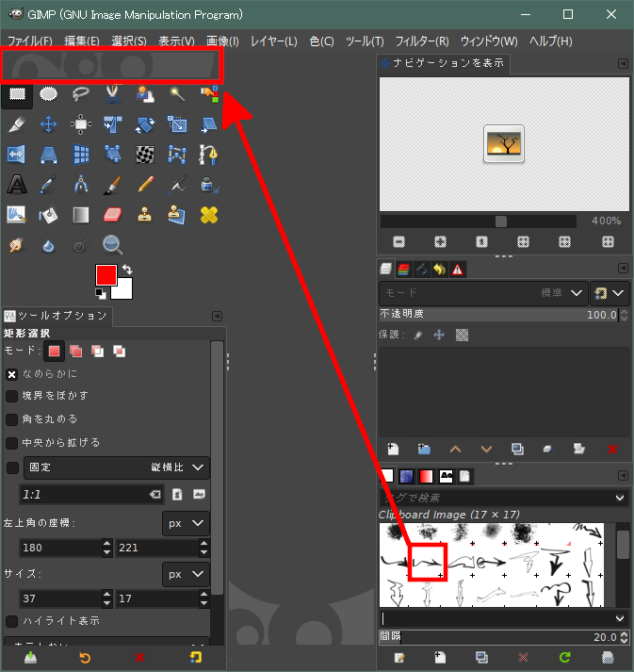The width and height of the screenshot is (634, 672).
Task: Select the Clone stamp tool
Action: 145,215
